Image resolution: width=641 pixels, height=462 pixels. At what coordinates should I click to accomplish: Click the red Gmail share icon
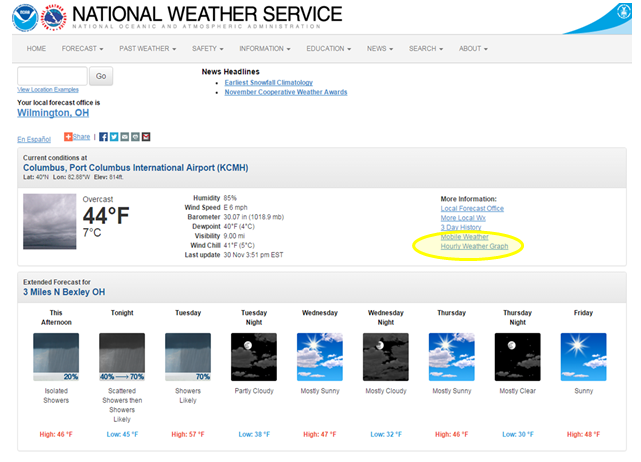(146, 137)
